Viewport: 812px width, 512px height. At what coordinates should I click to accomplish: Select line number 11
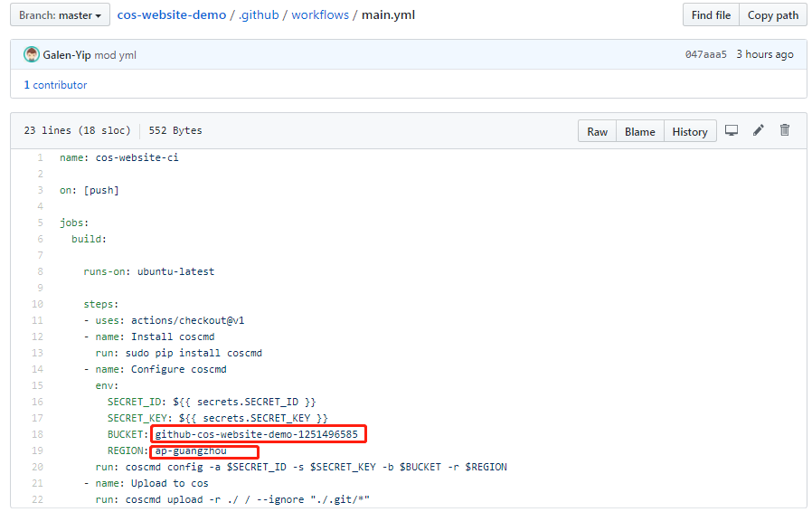click(x=37, y=320)
